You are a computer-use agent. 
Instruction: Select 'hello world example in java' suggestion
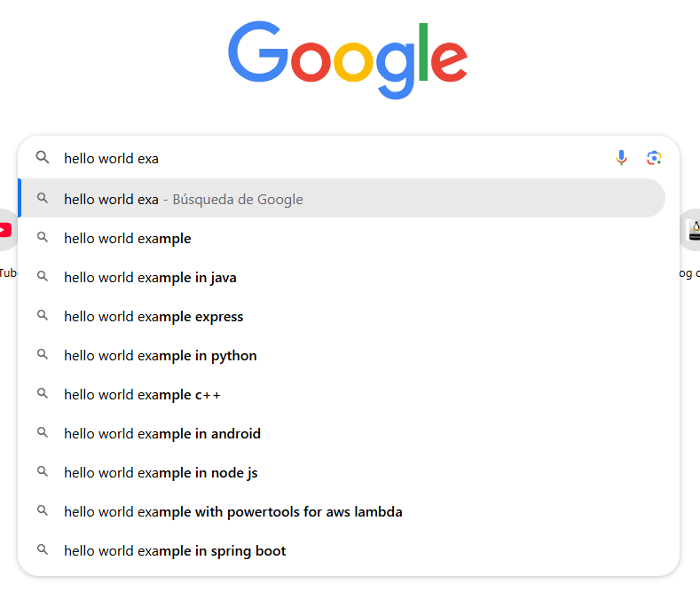pos(150,277)
